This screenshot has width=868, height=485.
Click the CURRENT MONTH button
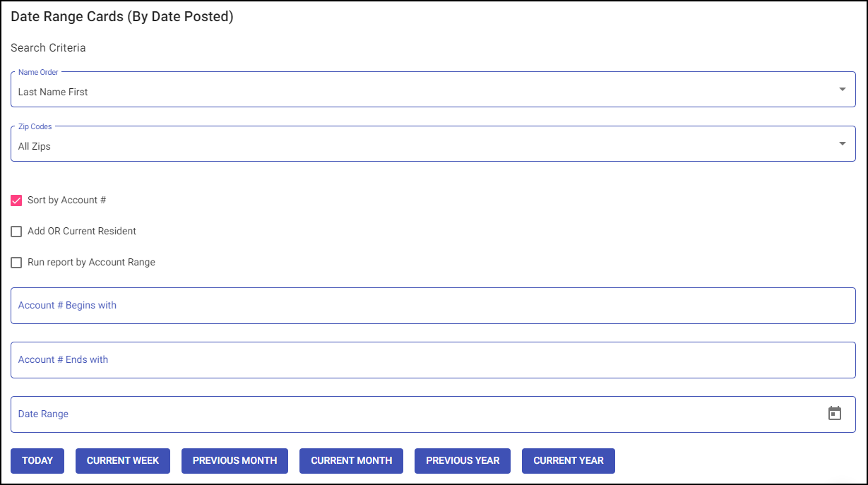coord(351,460)
